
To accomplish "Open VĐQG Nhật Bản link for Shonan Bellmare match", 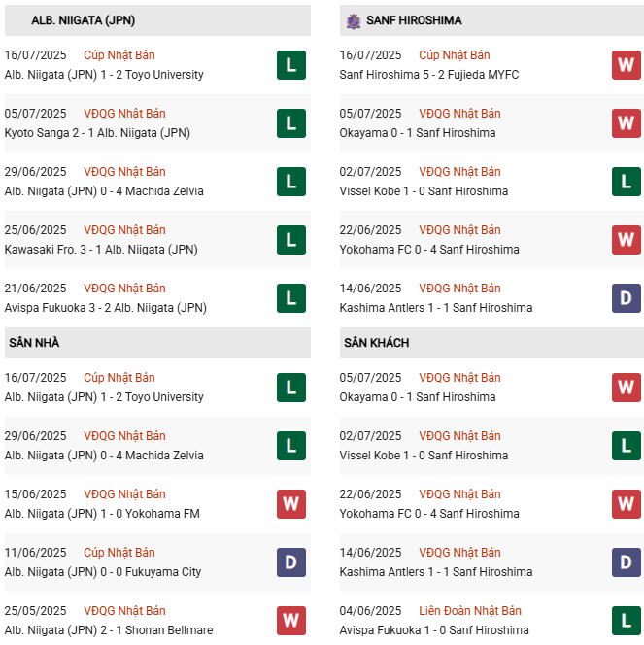I will pos(124,611).
